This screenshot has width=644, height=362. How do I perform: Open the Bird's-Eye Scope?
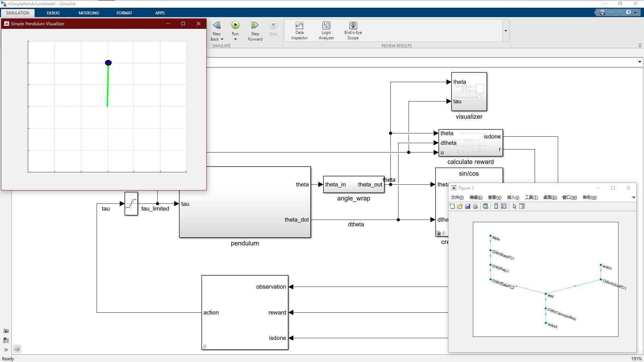pyautogui.click(x=353, y=26)
